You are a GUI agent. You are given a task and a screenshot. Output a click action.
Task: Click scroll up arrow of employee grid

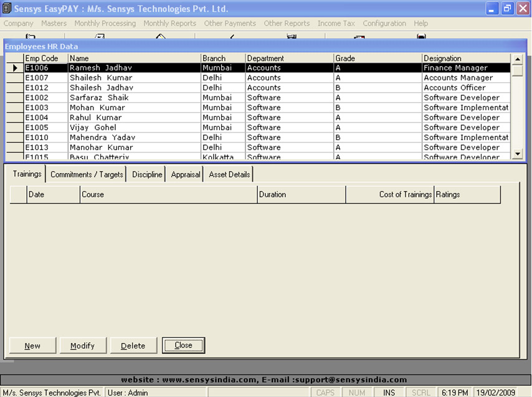pyautogui.click(x=517, y=59)
